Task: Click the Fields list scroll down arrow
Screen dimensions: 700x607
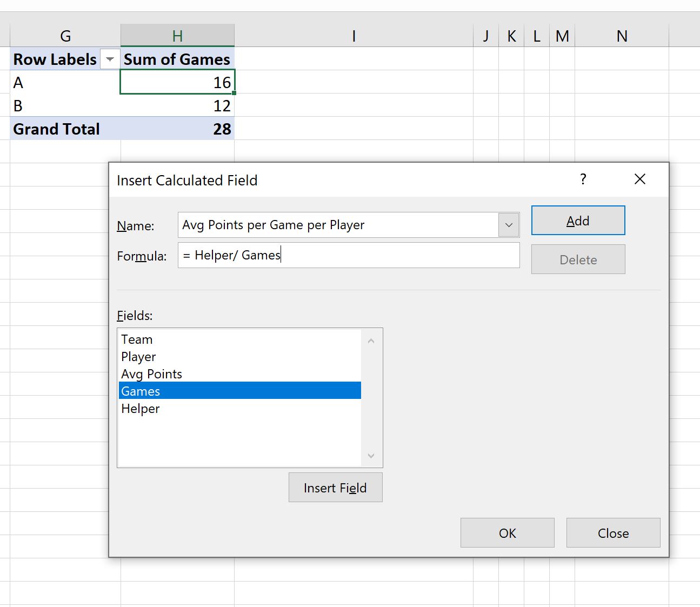Action: coord(371,456)
